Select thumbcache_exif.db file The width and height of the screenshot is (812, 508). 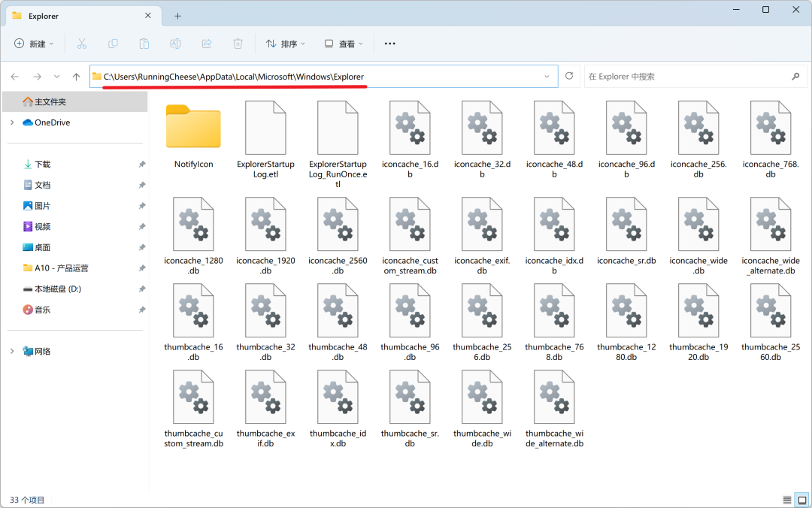tap(265, 409)
